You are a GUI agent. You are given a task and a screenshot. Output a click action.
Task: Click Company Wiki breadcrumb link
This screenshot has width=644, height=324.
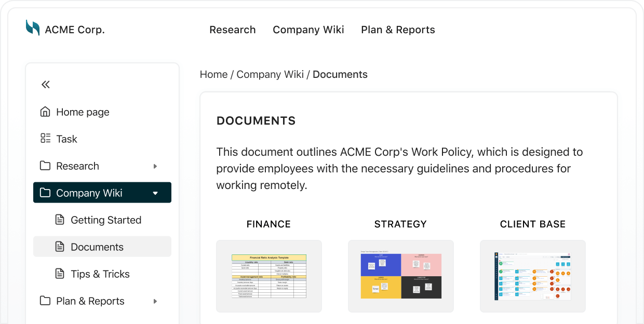pyautogui.click(x=270, y=74)
